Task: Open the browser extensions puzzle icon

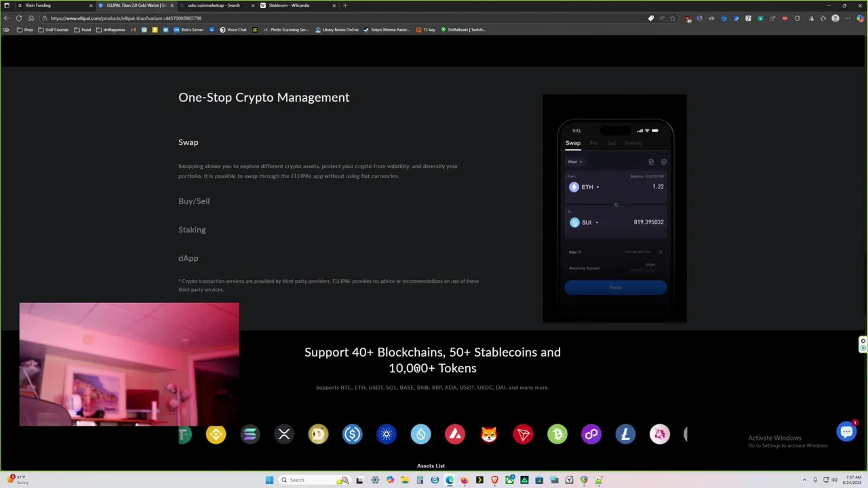Action: point(797,18)
